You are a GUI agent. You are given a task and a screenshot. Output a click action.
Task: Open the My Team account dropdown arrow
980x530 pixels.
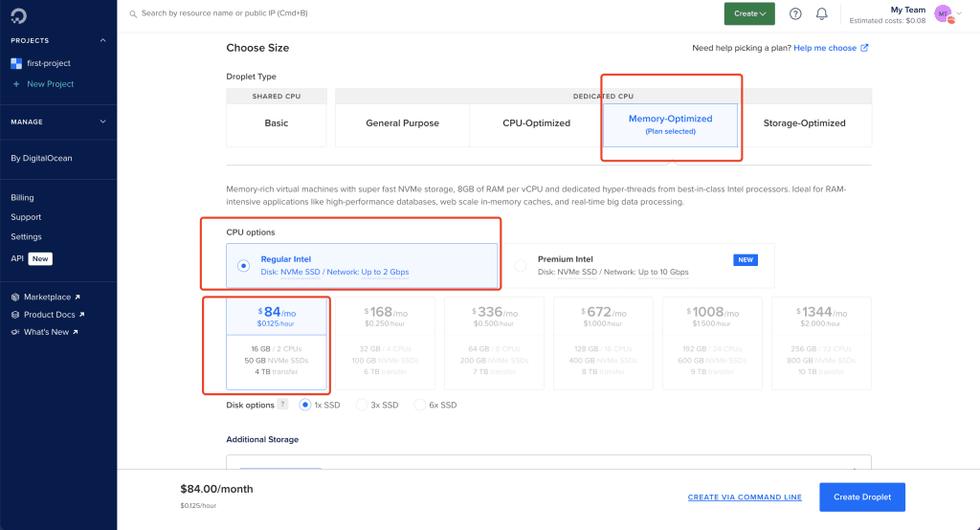pos(959,13)
